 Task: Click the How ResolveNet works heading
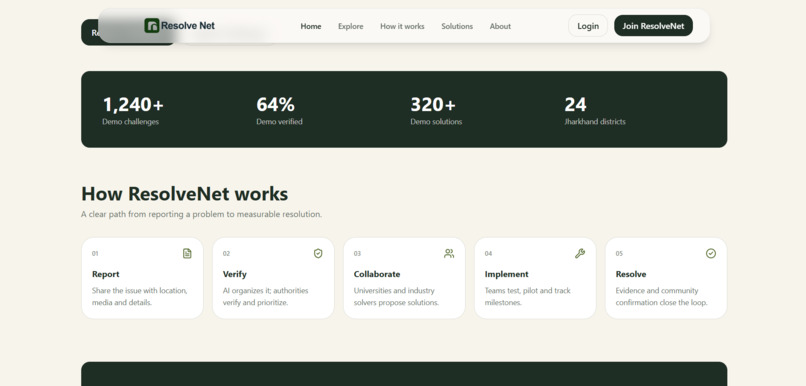tap(185, 194)
